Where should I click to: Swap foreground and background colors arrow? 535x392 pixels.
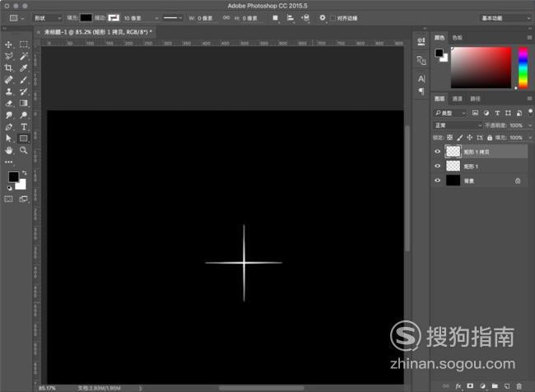click(24, 173)
